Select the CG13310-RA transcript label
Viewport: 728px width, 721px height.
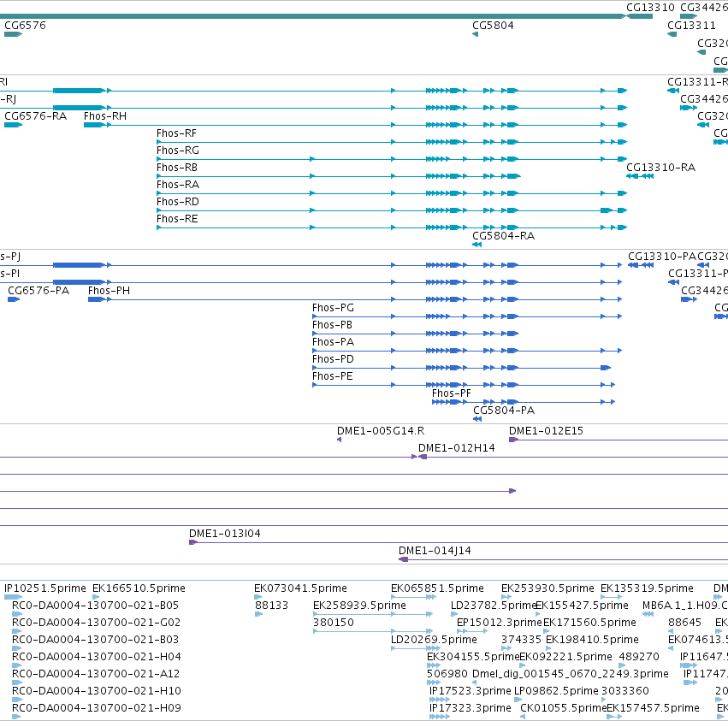pyautogui.click(x=660, y=168)
